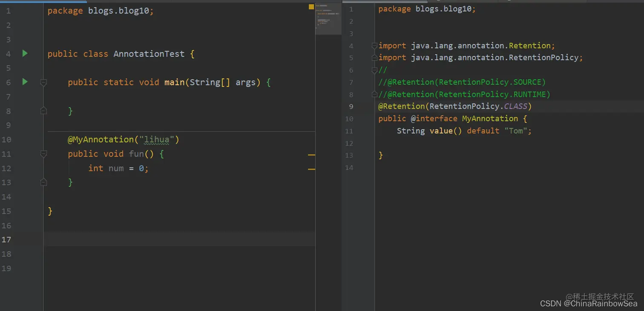Click the blogs.blog10 package name in the right editor
This screenshot has height=311, width=644.
point(443,9)
